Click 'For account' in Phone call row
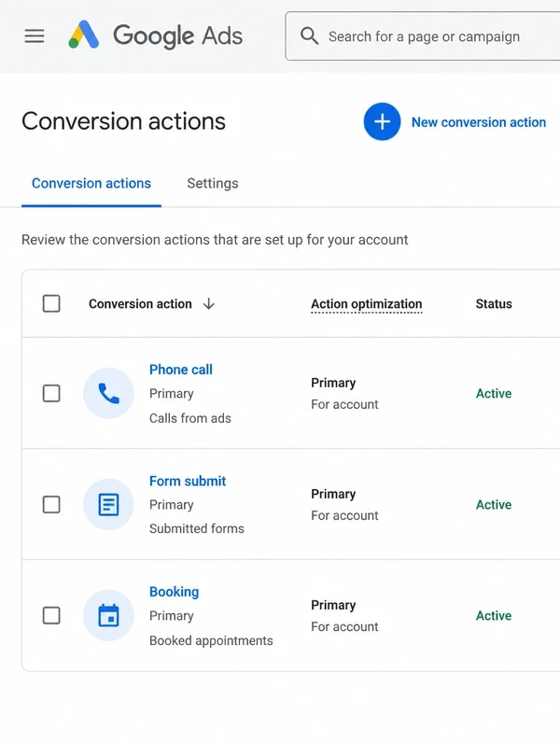Screen dimensions: 560x743 tap(345, 405)
